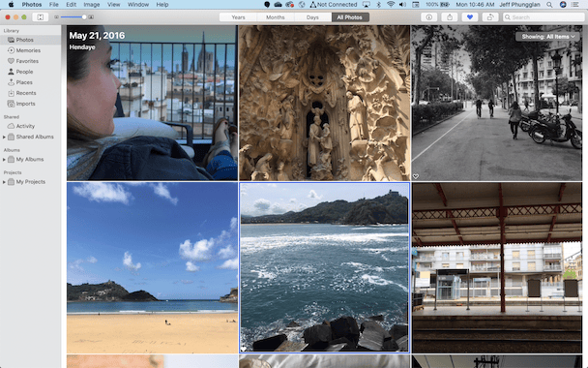Viewport: 588px width, 368px height.
Task: Select the black-and-white street photo
Action: coord(497,103)
